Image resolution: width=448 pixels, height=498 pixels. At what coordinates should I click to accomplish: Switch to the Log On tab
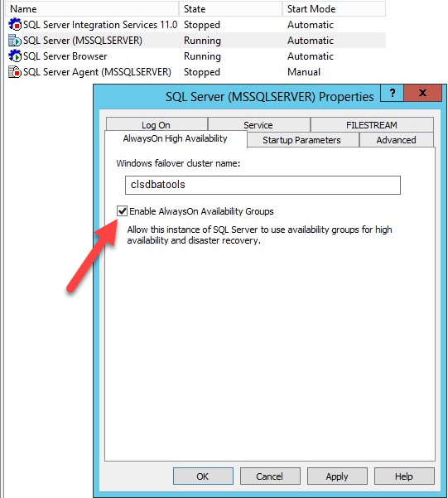click(157, 125)
